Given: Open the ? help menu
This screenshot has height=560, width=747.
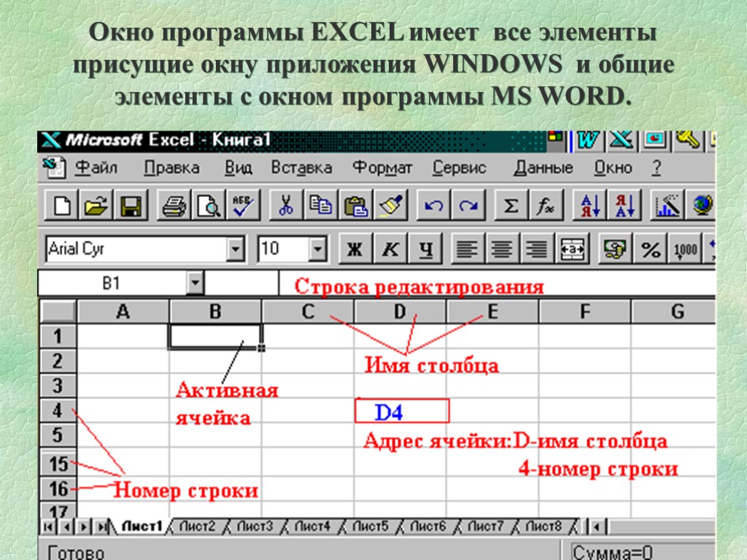Looking at the screenshot, I should [657, 168].
